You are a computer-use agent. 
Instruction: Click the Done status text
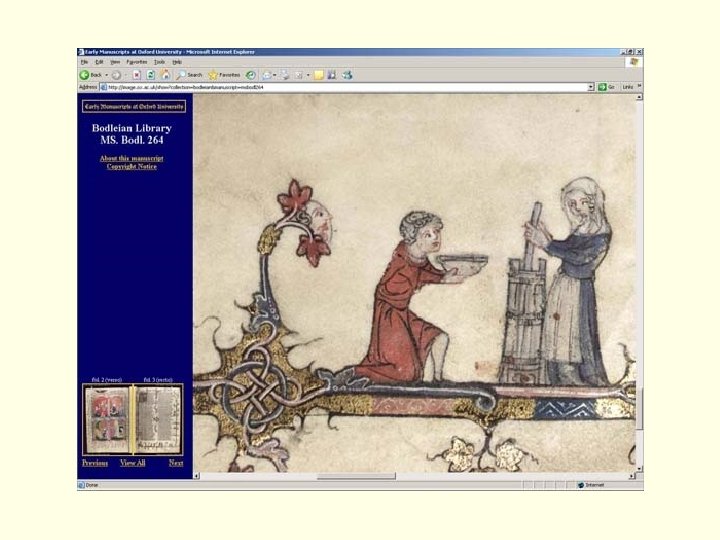(x=92, y=485)
